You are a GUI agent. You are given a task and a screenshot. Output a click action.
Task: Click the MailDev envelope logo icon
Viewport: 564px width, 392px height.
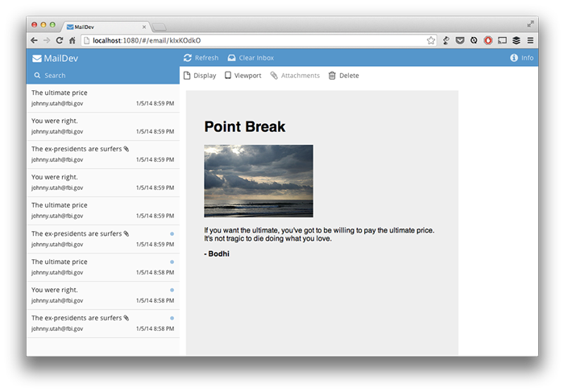coord(37,58)
